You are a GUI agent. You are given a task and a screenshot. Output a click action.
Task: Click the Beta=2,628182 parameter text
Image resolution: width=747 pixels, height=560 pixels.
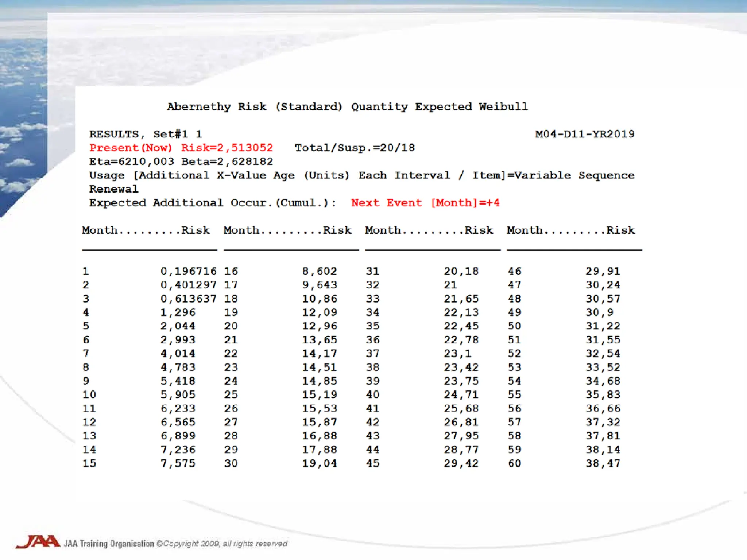click(x=227, y=162)
